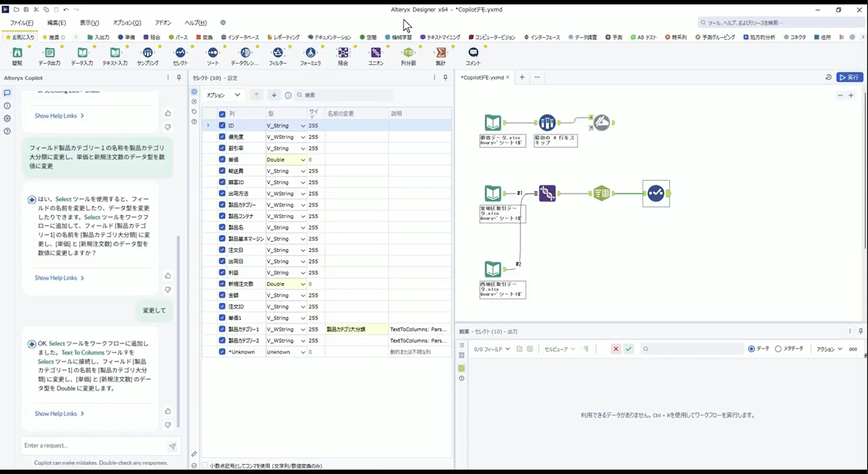Select the メタデータ radio button
Screen dimensions: 868x474
click(x=778, y=349)
